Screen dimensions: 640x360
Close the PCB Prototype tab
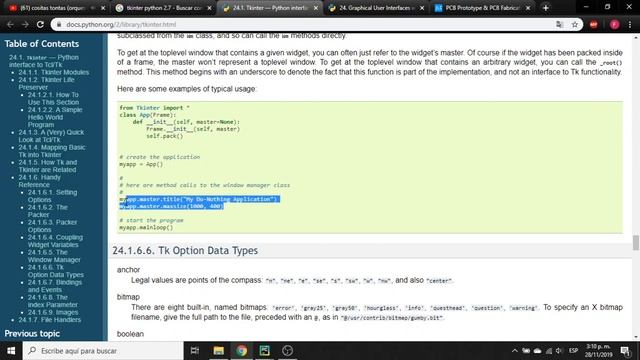point(528,8)
